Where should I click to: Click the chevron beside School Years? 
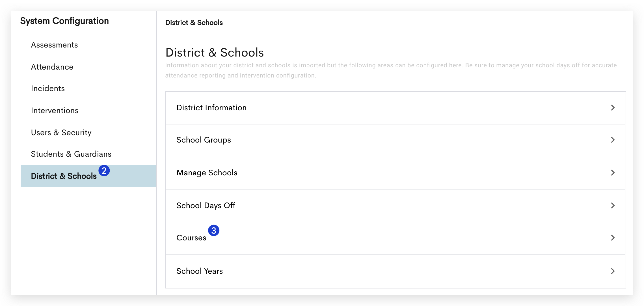(613, 271)
